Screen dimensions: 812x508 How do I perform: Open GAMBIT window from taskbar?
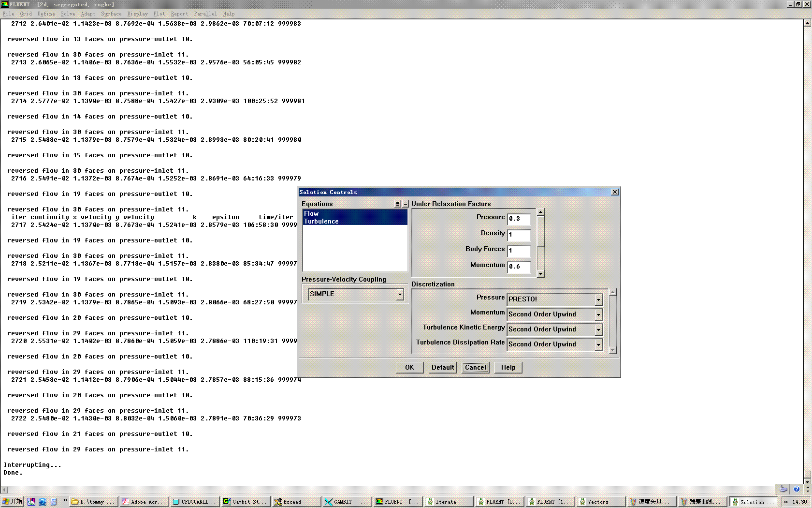point(347,502)
